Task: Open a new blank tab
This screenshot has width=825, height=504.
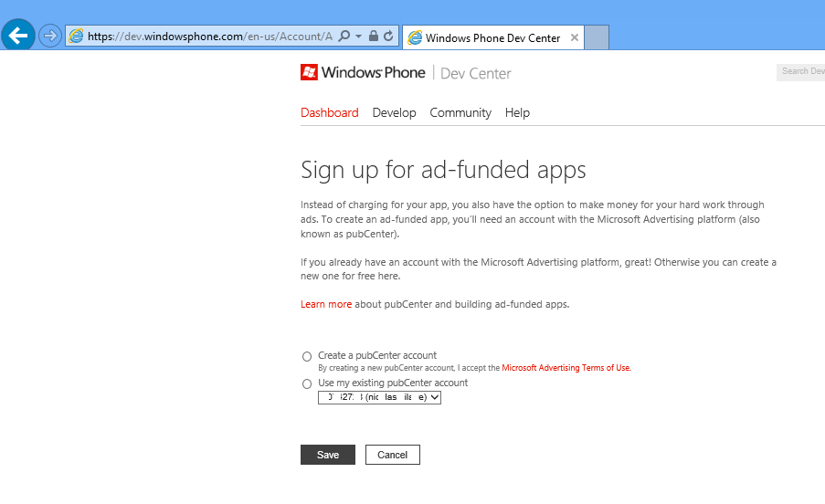Action: (x=597, y=37)
